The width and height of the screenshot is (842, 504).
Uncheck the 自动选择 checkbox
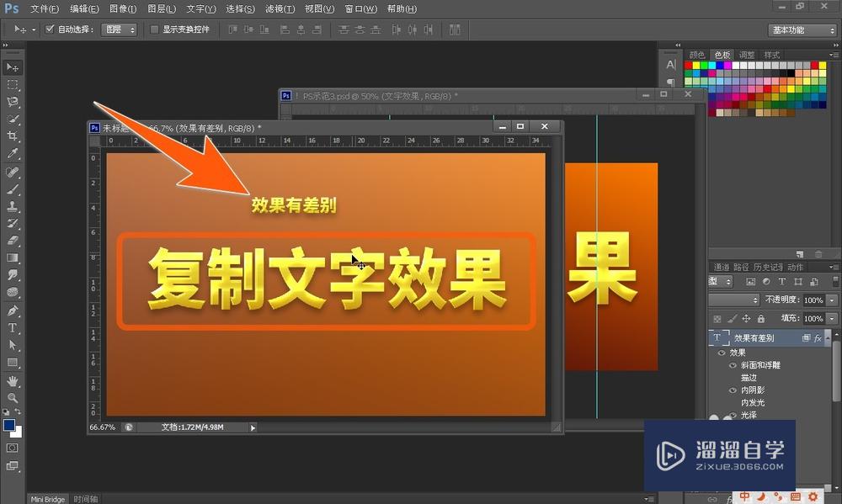[50, 29]
